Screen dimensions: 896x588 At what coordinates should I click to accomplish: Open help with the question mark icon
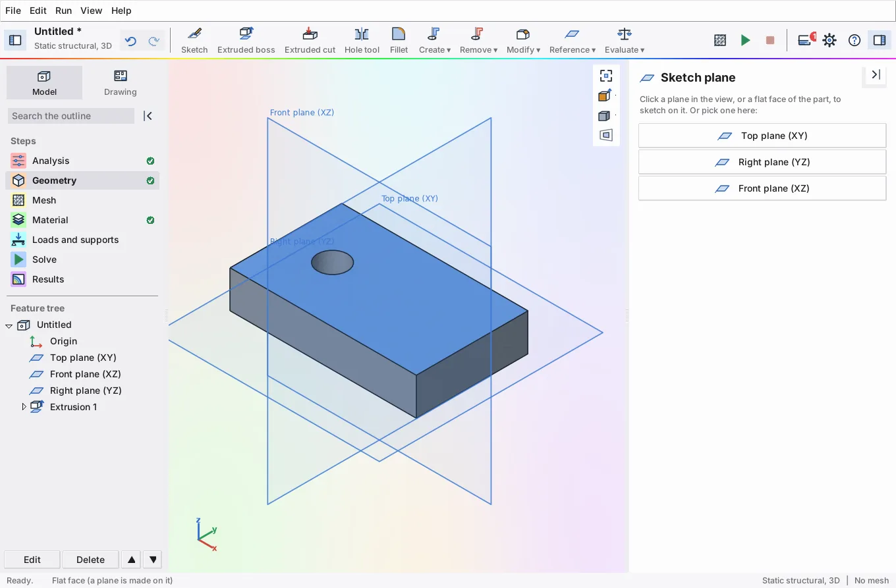click(x=854, y=40)
